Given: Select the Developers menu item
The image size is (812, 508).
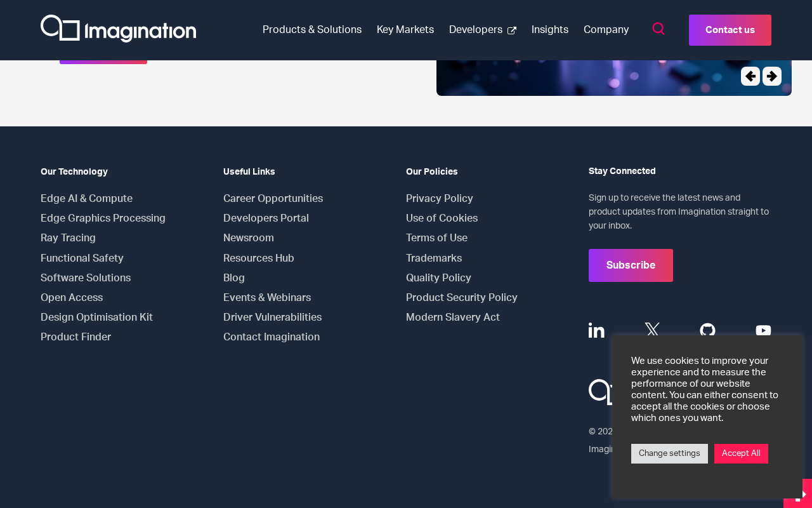Looking at the screenshot, I should click(476, 30).
